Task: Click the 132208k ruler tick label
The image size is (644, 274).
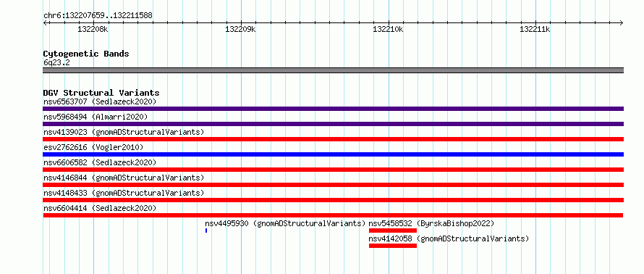Action: coord(93,29)
